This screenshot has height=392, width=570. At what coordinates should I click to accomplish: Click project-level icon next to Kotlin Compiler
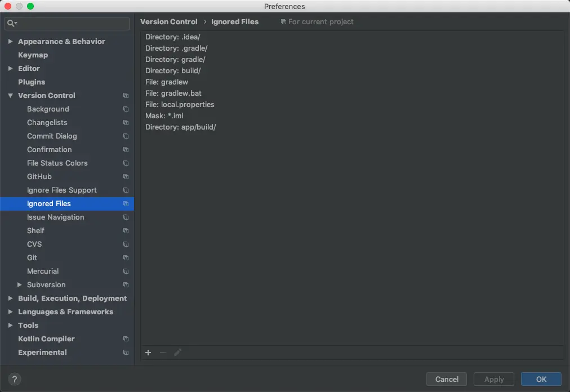pos(126,338)
